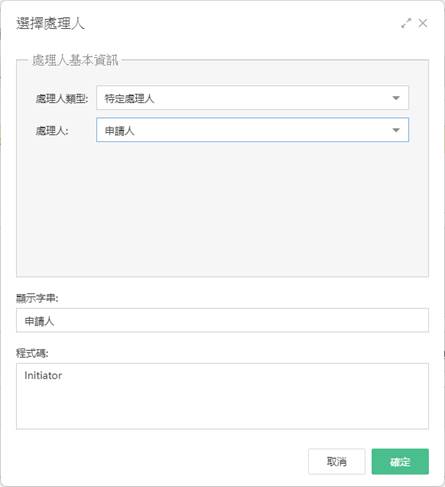Image resolution: width=445 pixels, height=487 pixels.
Task: Confirm with the green 確定 button
Action: [400, 462]
